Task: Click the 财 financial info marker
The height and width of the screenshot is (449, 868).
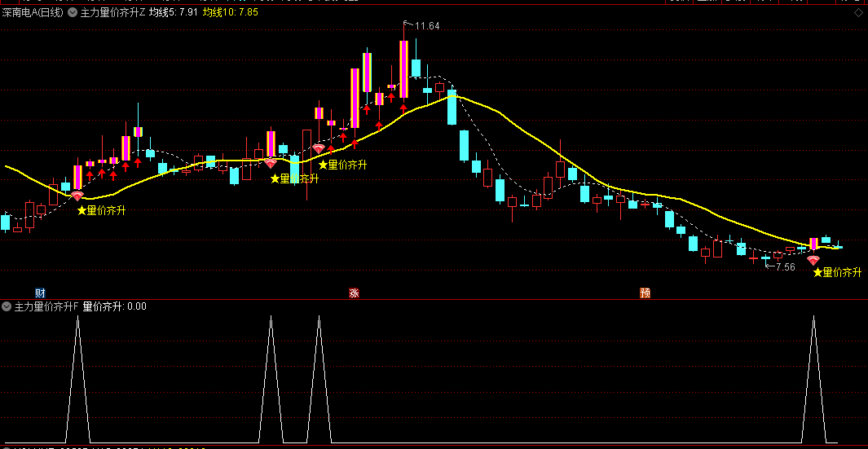Action: (x=40, y=293)
